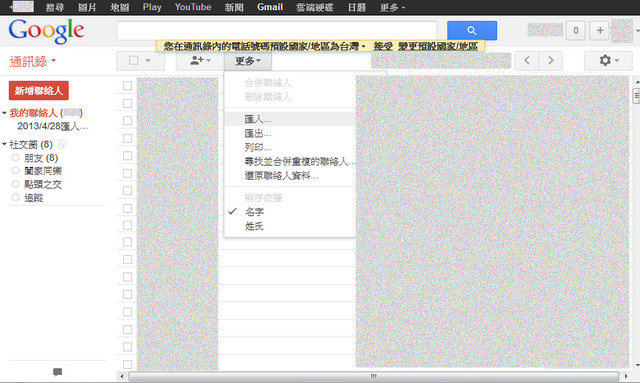Click 變更預設國家/地區 link

coord(438,46)
